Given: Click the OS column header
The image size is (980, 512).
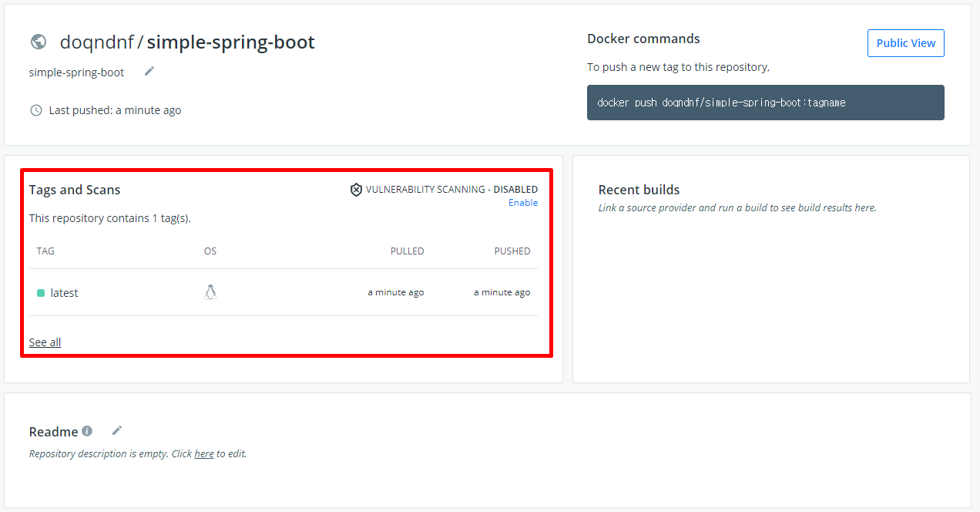Looking at the screenshot, I should pyautogui.click(x=210, y=251).
